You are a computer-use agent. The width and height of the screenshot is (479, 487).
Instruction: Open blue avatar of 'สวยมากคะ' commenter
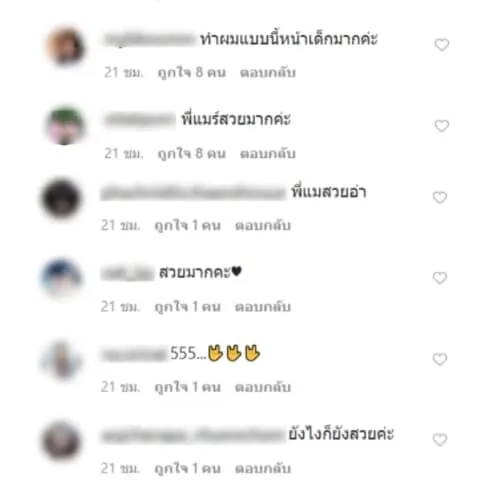click(61, 278)
